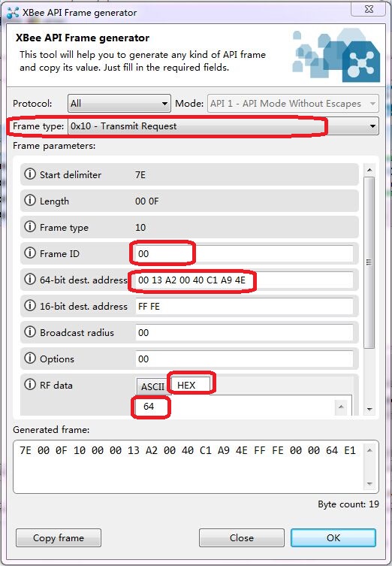Click info icon for 64-bit dest. address
The image size is (392, 566).
click(30, 280)
